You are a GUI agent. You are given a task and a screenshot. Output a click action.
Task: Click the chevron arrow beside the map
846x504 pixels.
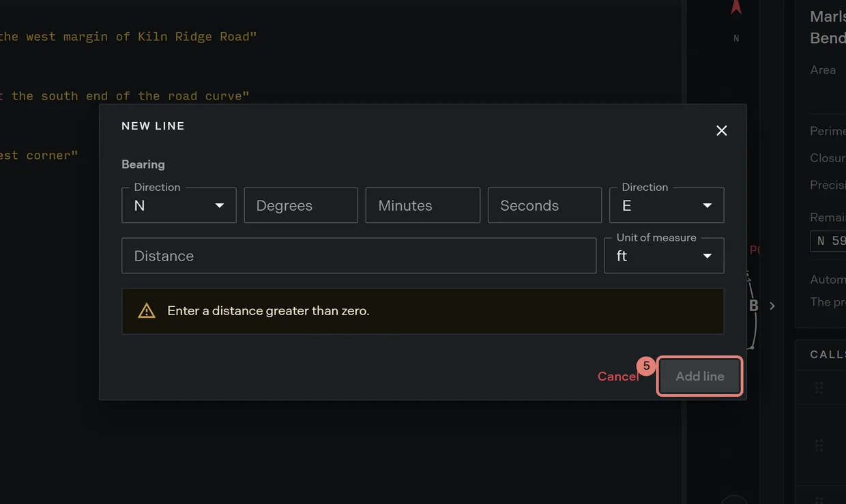(772, 306)
